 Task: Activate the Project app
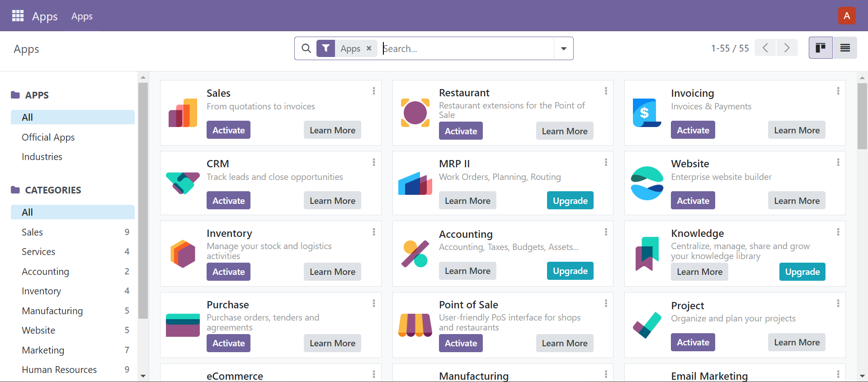tap(693, 342)
